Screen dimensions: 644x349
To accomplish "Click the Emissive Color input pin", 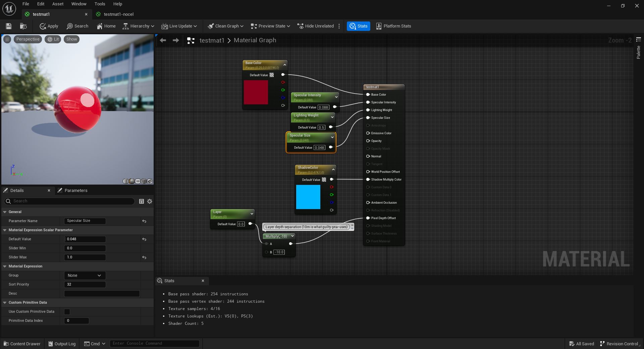I will tap(368, 133).
